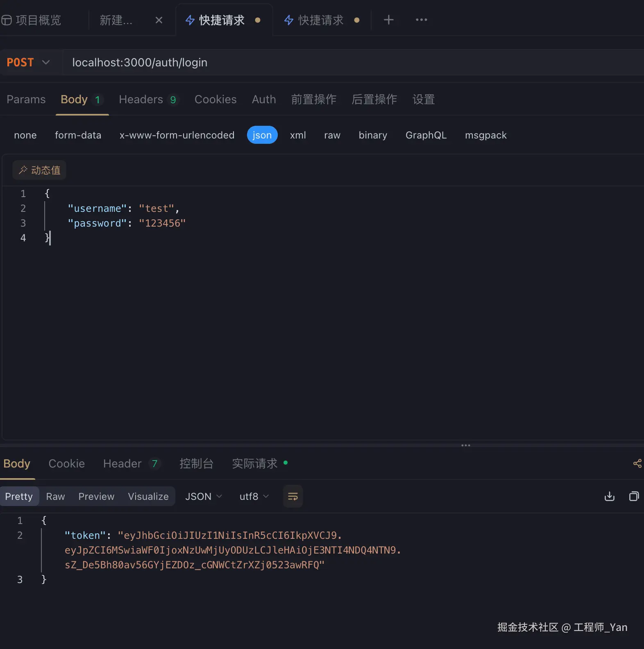Toggle word wrap icon in response
Screen dimensions: 644x649
tap(293, 497)
